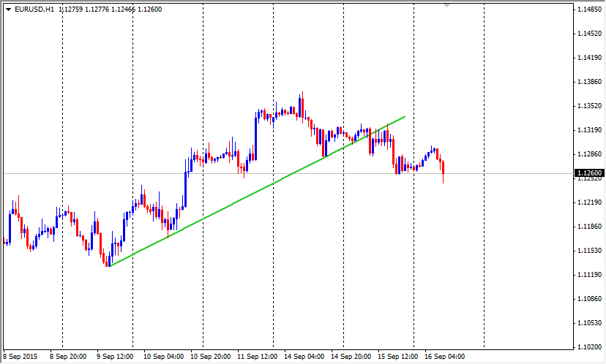
Task: Click the 9 Sep 12:00 time label
Action: click(115, 356)
